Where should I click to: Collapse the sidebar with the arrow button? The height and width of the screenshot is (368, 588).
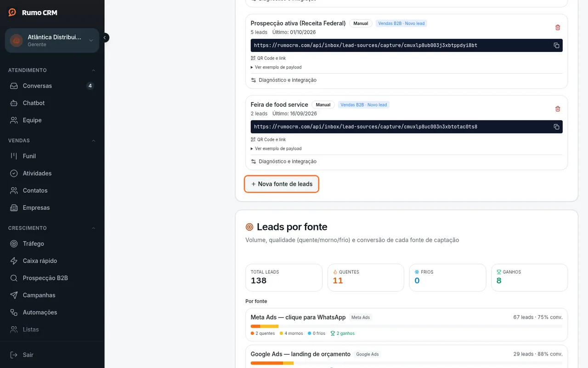[105, 37]
